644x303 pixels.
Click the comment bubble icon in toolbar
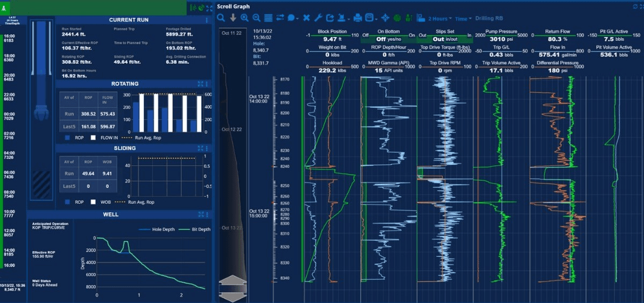(290, 18)
